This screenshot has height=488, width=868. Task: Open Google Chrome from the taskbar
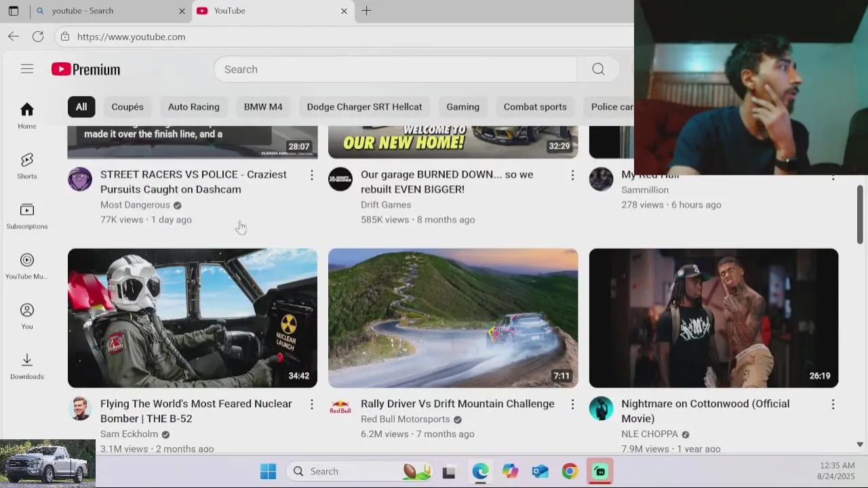tap(570, 471)
